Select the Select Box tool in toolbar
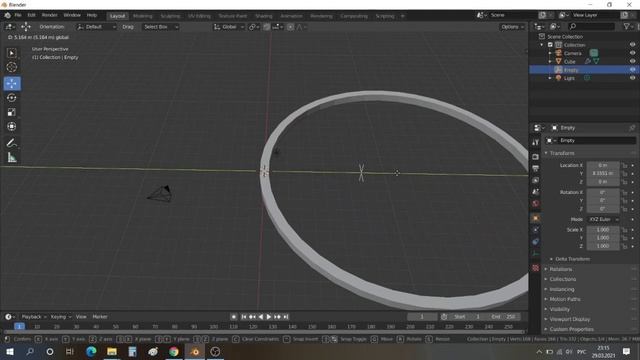The height and width of the screenshot is (360, 640). point(11,53)
